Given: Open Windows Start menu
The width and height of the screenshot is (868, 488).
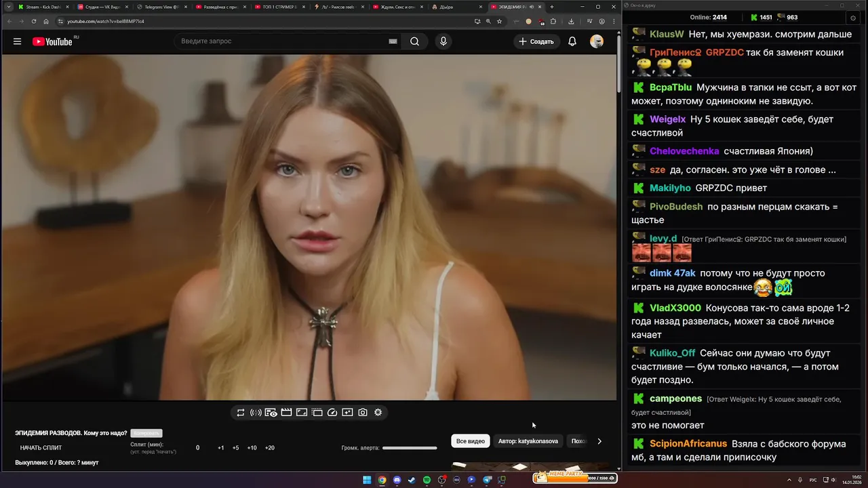Looking at the screenshot, I should [367, 480].
